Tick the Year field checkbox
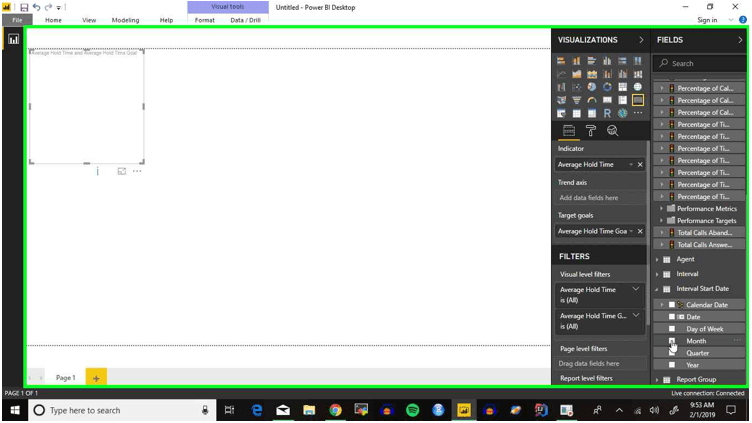Screen dimensions: 752x423 672,364
